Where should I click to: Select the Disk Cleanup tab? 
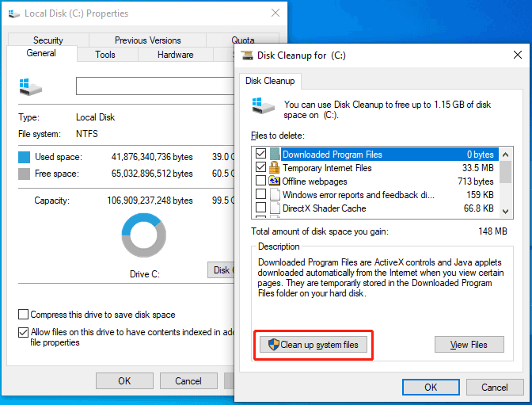[x=270, y=81]
